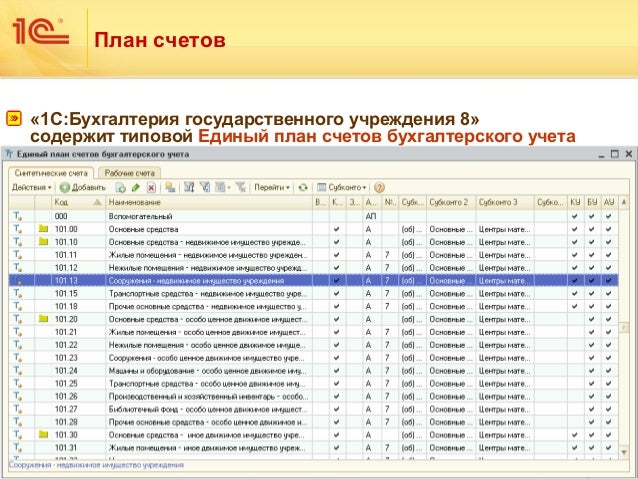Click the АУ column header
The height and width of the screenshot is (479, 638).
click(x=609, y=202)
